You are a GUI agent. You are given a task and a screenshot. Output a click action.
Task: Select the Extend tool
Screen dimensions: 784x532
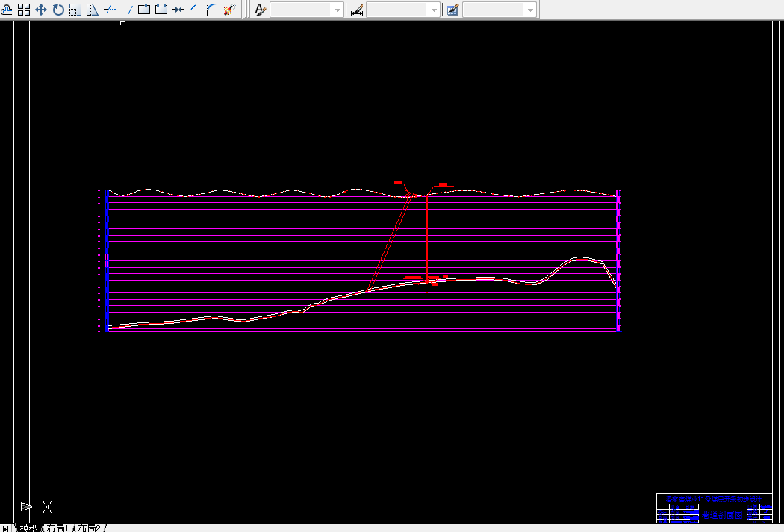126,10
